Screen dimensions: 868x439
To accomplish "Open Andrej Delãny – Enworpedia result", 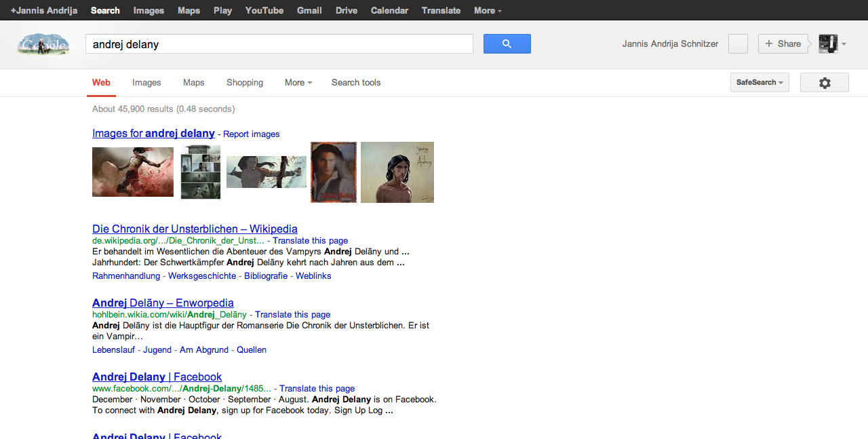I will click(x=163, y=303).
